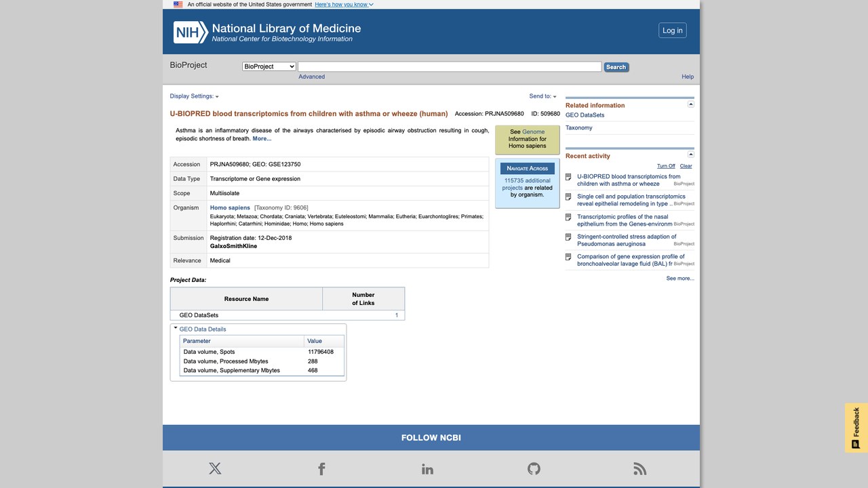Open GEO DataSets under Related information

[x=585, y=115]
